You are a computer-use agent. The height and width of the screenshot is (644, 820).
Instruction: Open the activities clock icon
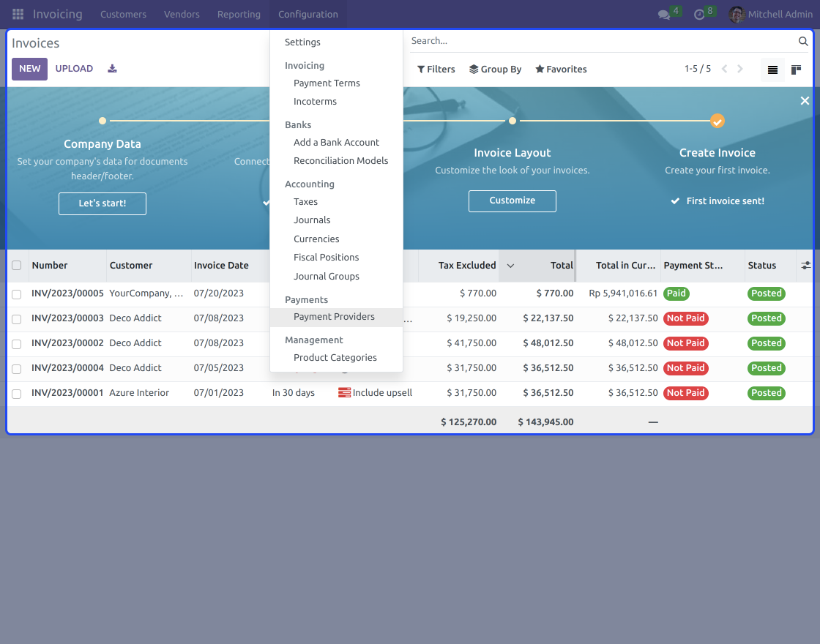click(699, 15)
